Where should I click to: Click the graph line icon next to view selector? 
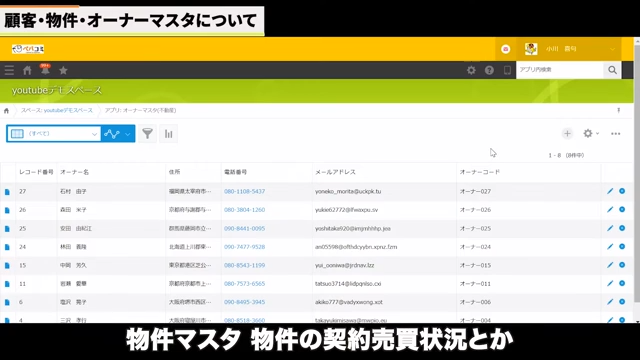[x=111, y=133]
